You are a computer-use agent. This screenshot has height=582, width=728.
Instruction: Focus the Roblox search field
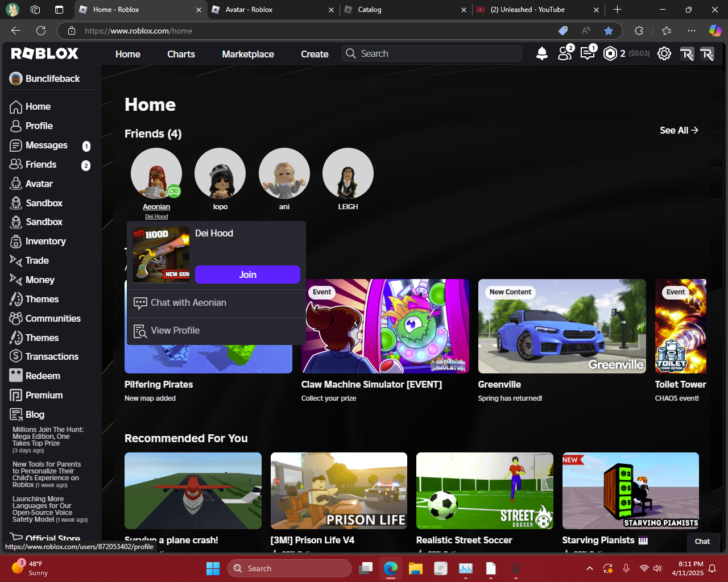[x=432, y=53]
